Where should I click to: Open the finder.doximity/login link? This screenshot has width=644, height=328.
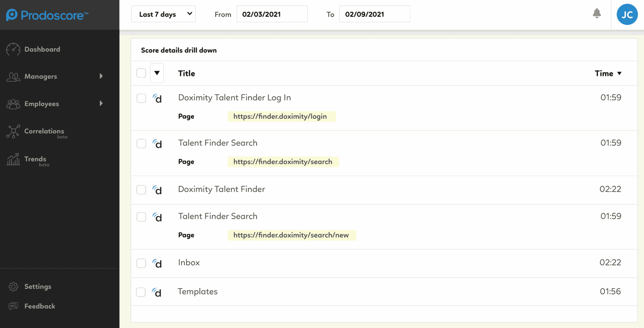coord(280,116)
